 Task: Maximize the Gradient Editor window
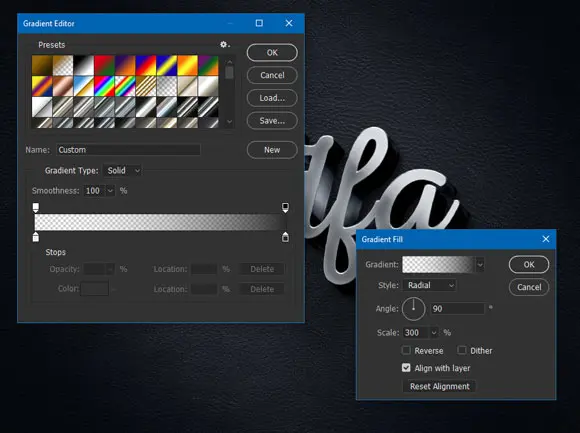click(259, 23)
